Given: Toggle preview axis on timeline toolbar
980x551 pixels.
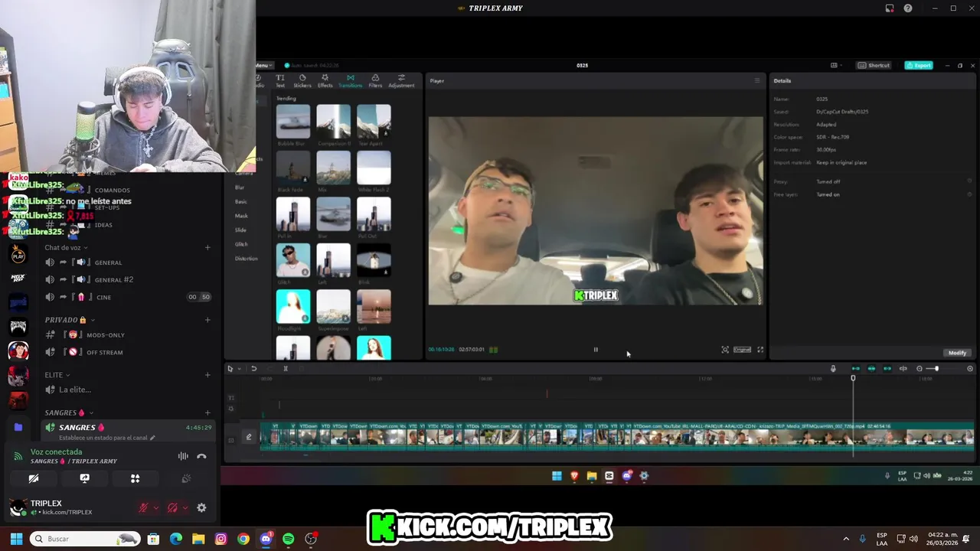Looking at the screenshot, I should pos(903,369).
